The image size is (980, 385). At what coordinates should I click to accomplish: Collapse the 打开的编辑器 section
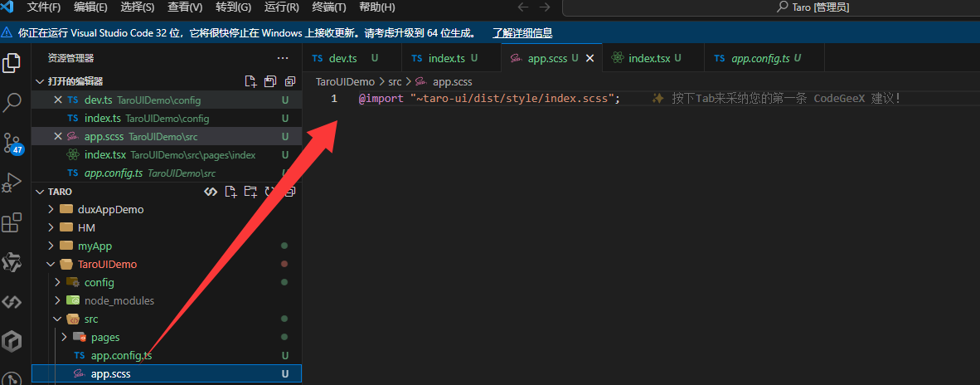pyautogui.click(x=40, y=81)
